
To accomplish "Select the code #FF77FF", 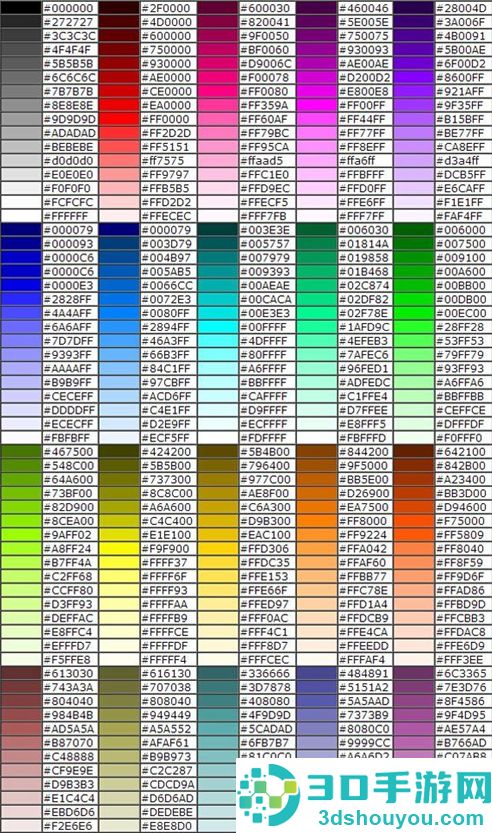I will pyautogui.click(x=362, y=133).
